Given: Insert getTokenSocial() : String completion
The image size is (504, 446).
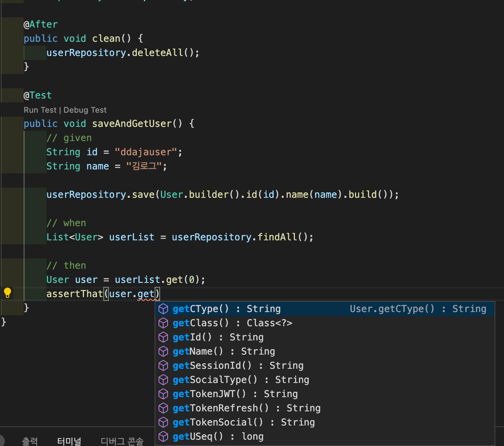Looking at the screenshot, I should click(x=325, y=422).
